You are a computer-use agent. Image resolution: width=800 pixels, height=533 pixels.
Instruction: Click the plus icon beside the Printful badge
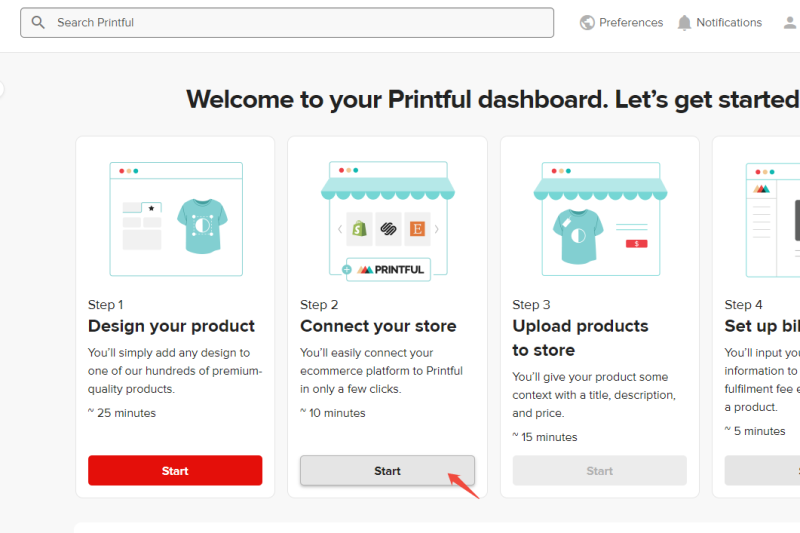click(x=347, y=269)
